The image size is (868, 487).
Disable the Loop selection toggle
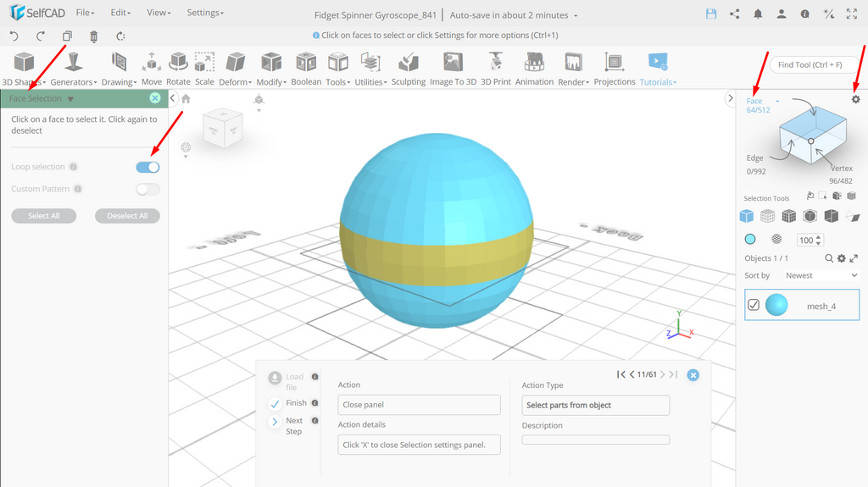147,167
